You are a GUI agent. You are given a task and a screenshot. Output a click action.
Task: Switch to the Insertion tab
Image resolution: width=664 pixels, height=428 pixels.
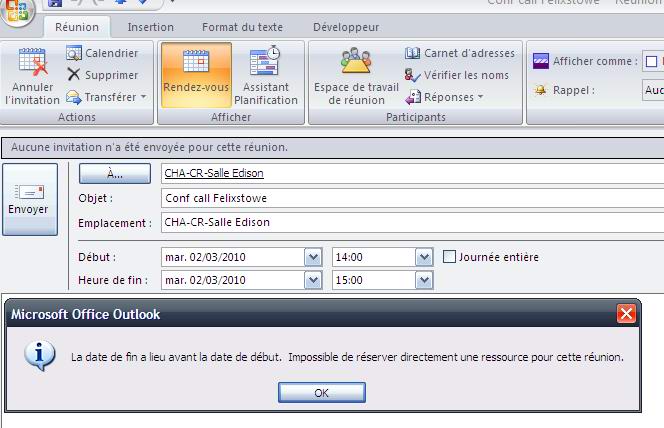(151, 27)
